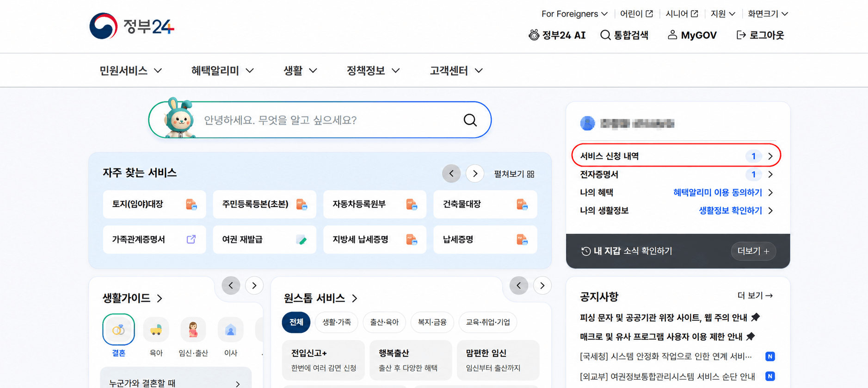
Task: Open the 민원서비스 menu
Action: pos(131,71)
